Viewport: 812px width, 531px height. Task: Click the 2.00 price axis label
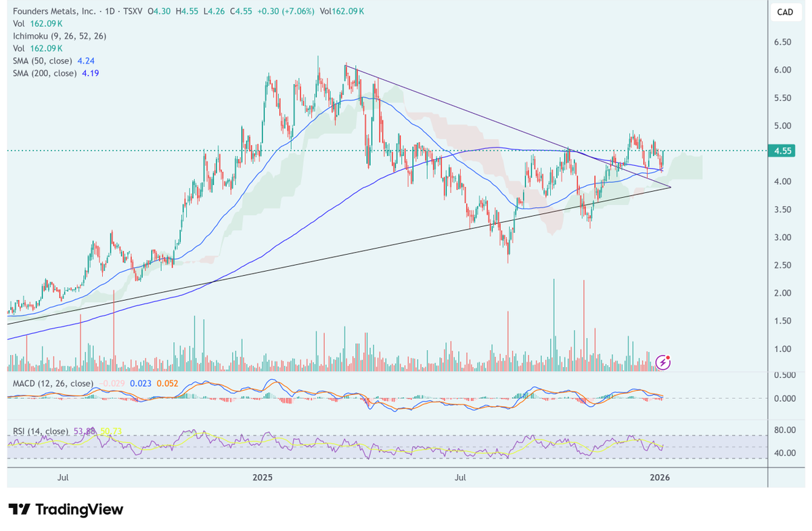[x=782, y=293]
